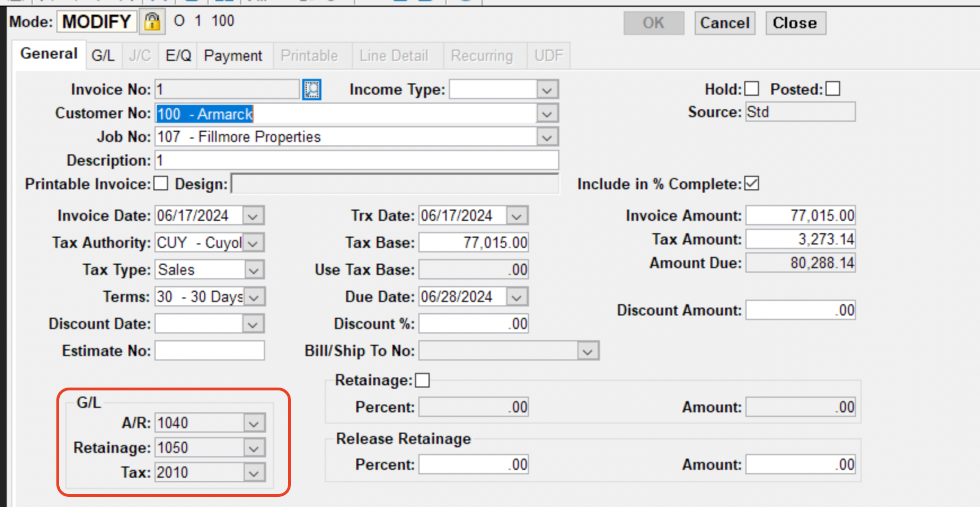
Task: Open the Due Date calendar dropdown
Action: click(x=517, y=297)
